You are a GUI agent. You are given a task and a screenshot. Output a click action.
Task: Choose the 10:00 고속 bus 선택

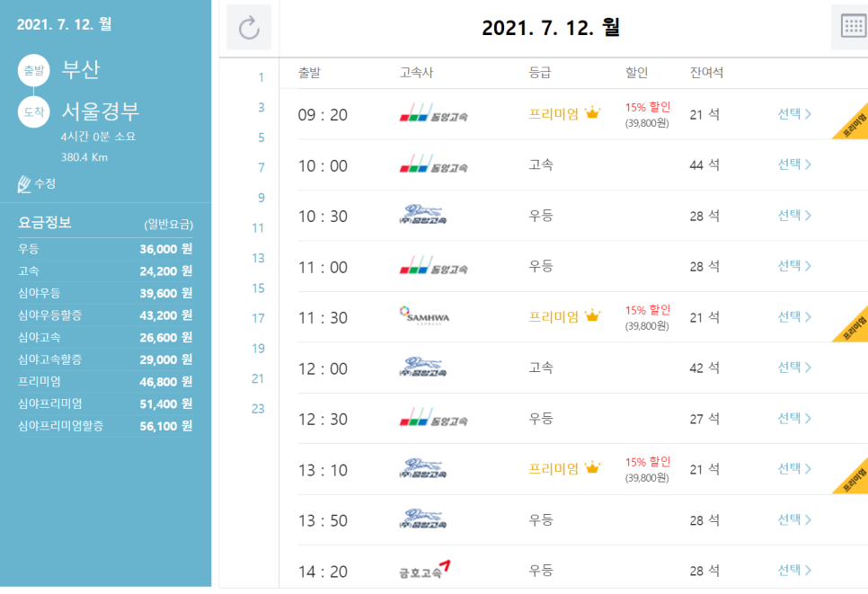tap(794, 164)
